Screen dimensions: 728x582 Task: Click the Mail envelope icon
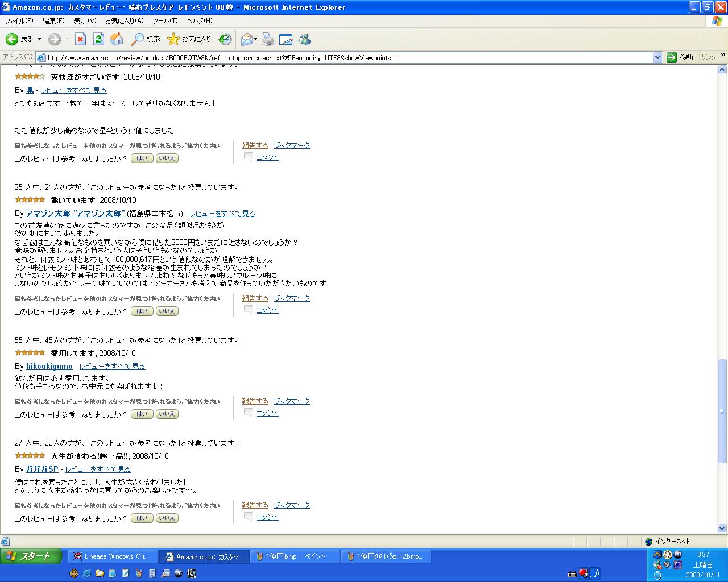[247, 39]
